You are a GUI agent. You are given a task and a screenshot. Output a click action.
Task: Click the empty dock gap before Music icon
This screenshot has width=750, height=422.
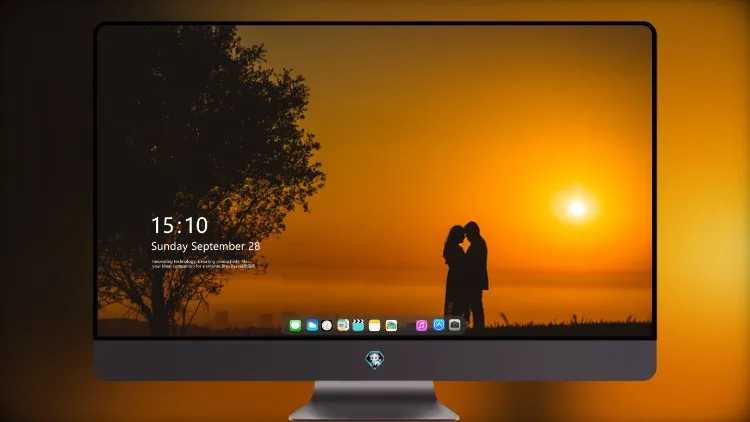[407, 325]
